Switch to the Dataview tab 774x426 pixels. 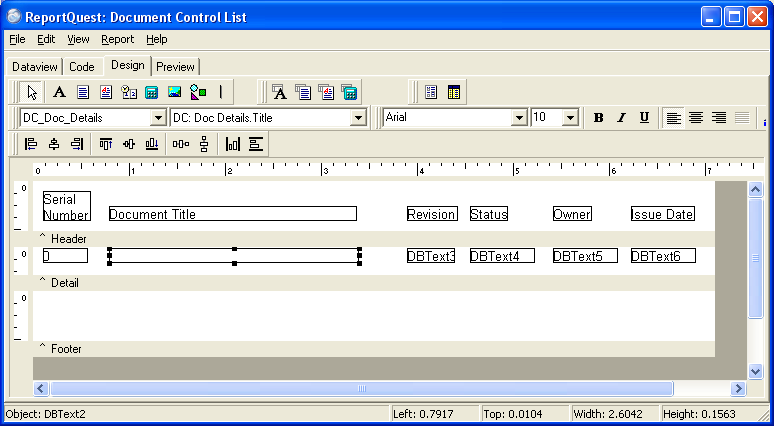pyautogui.click(x=35, y=67)
